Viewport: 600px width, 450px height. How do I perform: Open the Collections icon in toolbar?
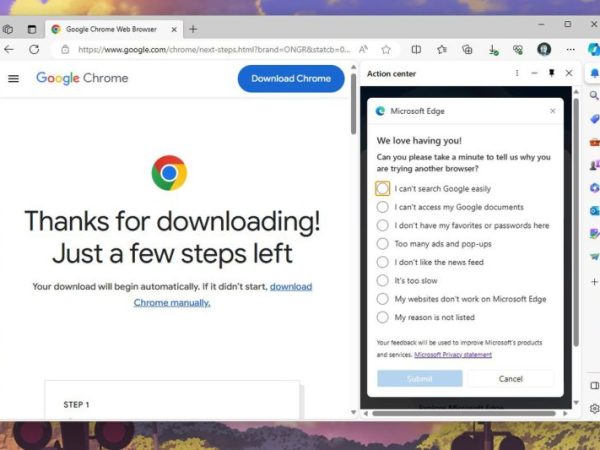tap(467, 49)
